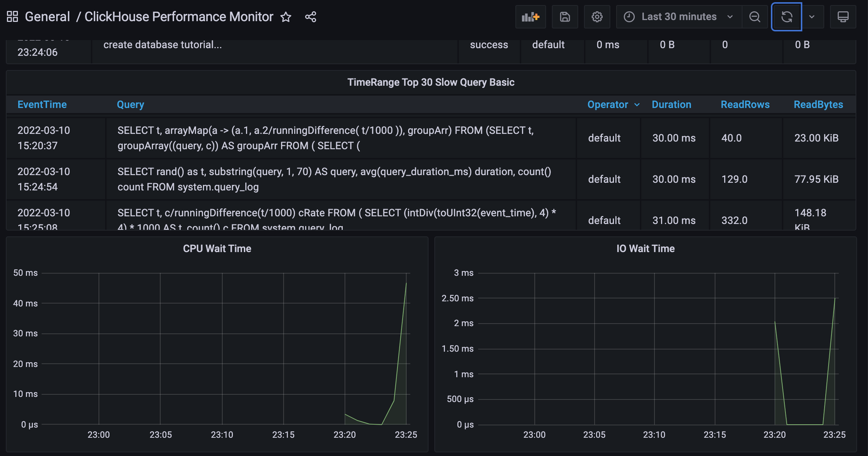Click the dashboards grid icon
The height and width of the screenshot is (456, 868).
pos(12,16)
